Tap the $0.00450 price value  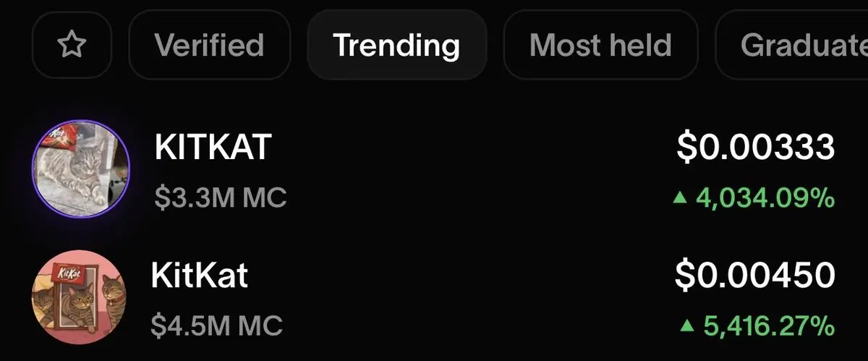click(x=755, y=276)
